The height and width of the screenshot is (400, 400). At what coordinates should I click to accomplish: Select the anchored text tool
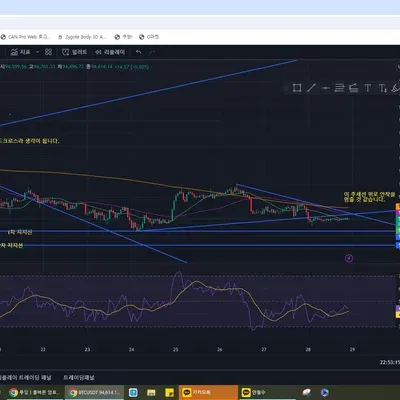click(x=383, y=88)
